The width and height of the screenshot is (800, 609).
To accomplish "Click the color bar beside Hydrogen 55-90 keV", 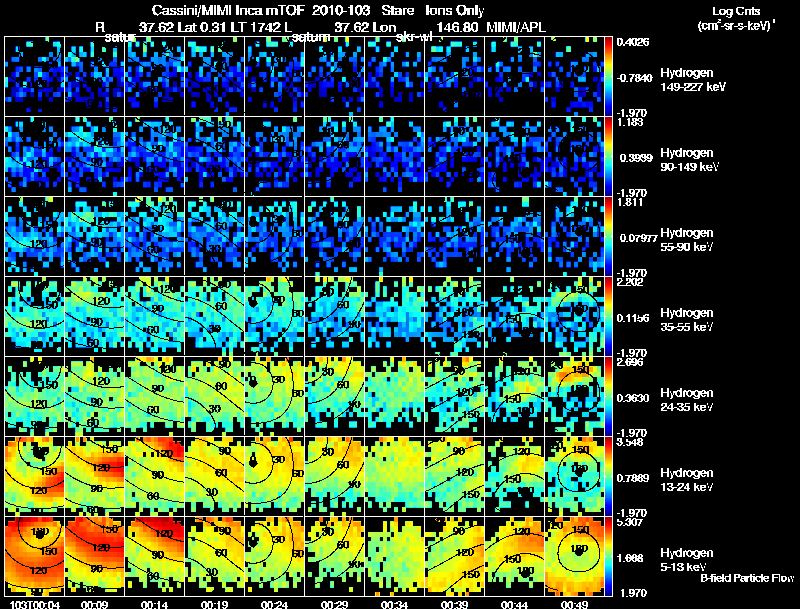I will coord(608,237).
